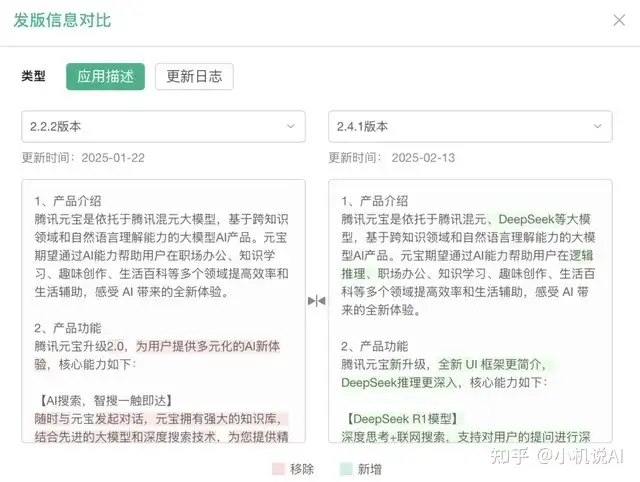Click highlighted DeepSeek等大模 text in right panel
Viewport: 640px width, 482px height.
click(x=544, y=219)
